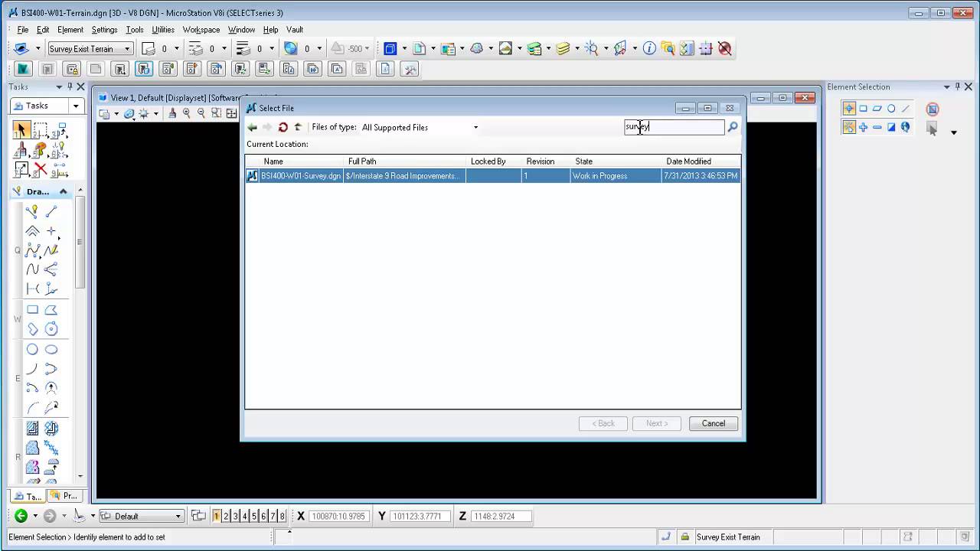This screenshot has height=551, width=980.
Task: Click the Refresh icon in Select File dialog
Action: tap(283, 126)
